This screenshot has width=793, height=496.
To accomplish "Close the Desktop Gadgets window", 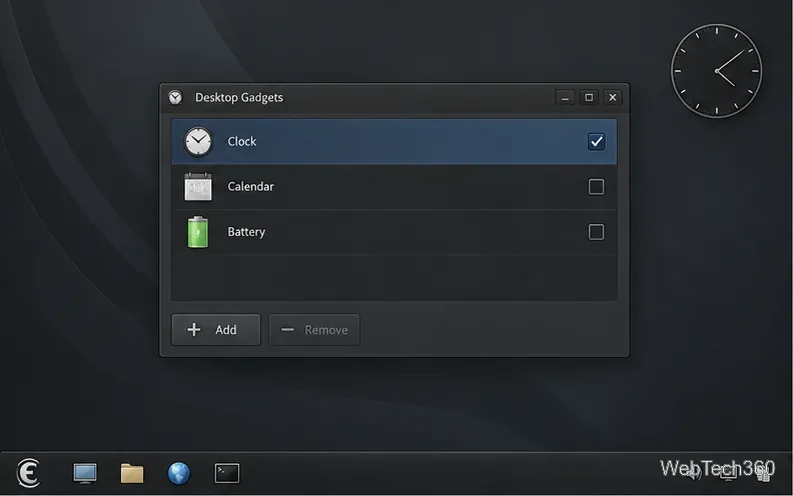I will pyautogui.click(x=612, y=97).
